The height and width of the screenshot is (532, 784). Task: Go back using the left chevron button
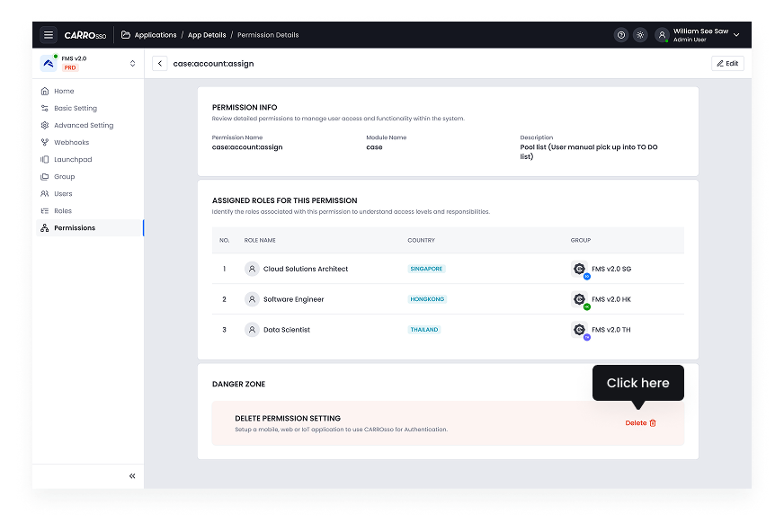tap(159, 63)
